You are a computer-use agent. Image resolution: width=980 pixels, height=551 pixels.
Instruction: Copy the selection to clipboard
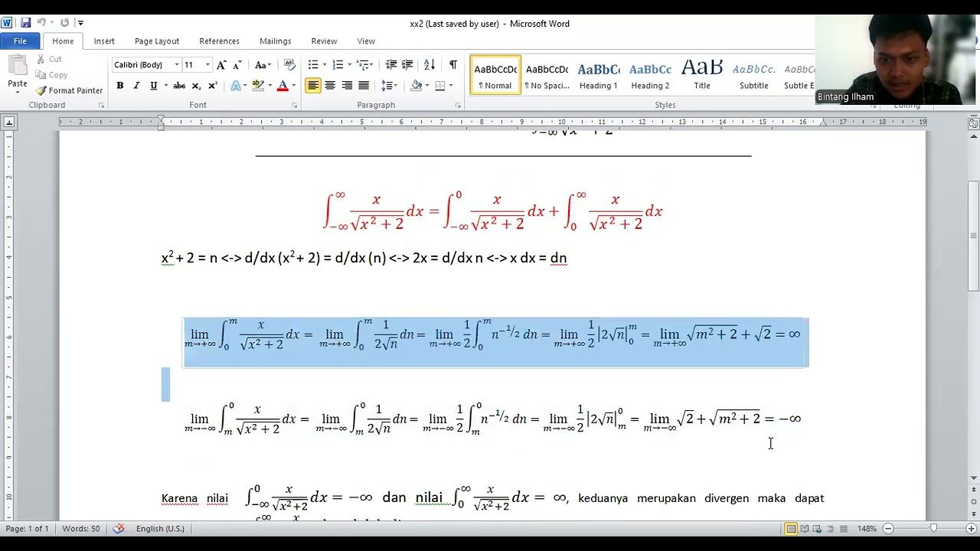(51, 75)
